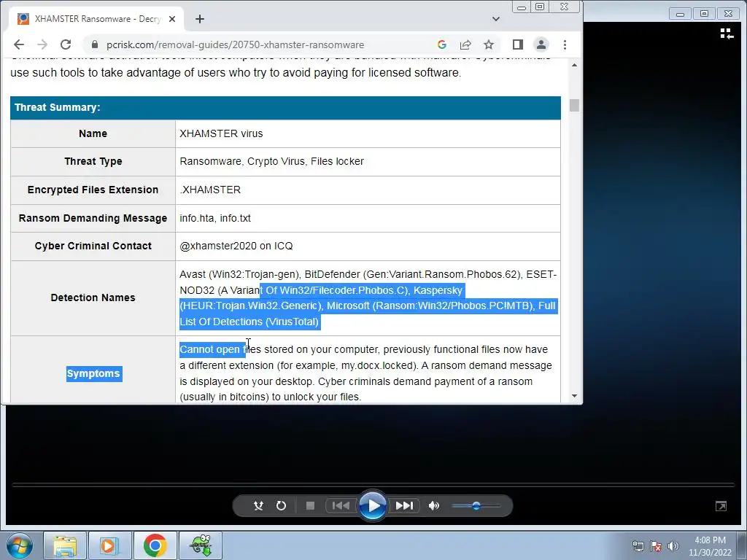Open Action Center flag icon
This screenshot has width=747, height=560.
tap(656, 546)
